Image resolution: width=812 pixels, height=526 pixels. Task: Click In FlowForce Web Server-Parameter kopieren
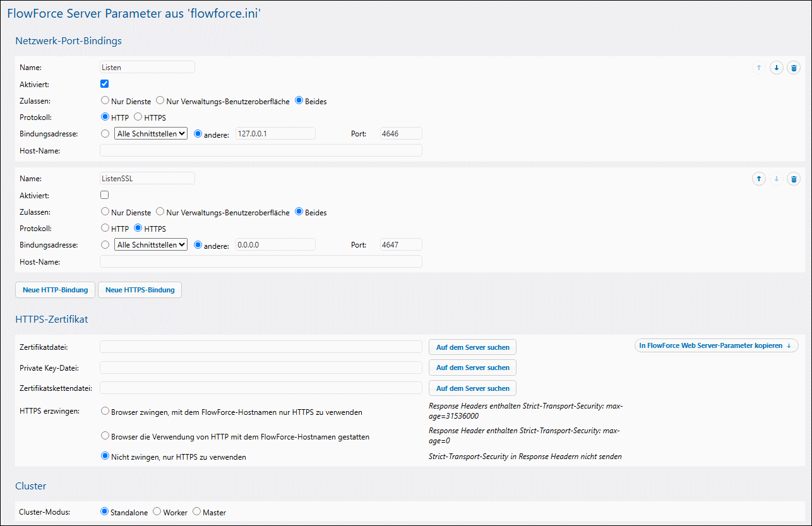[716, 345]
